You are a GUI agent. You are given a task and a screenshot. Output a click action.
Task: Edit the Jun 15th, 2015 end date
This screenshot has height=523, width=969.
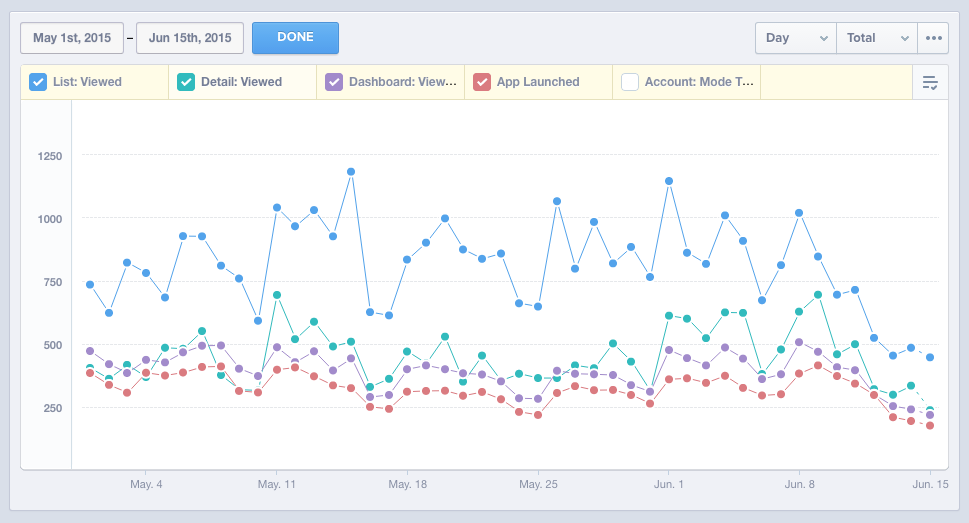point(190,38)
